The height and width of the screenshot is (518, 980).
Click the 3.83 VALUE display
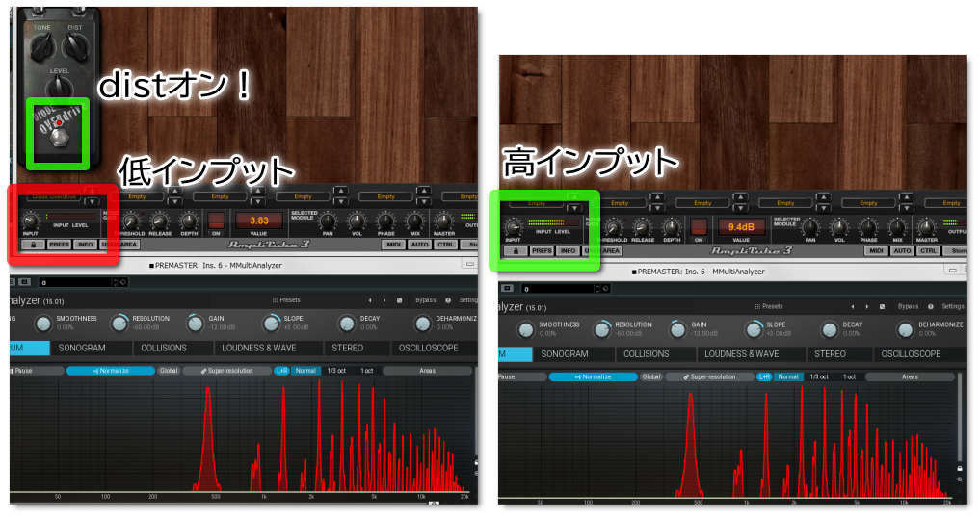pos(259,220)
